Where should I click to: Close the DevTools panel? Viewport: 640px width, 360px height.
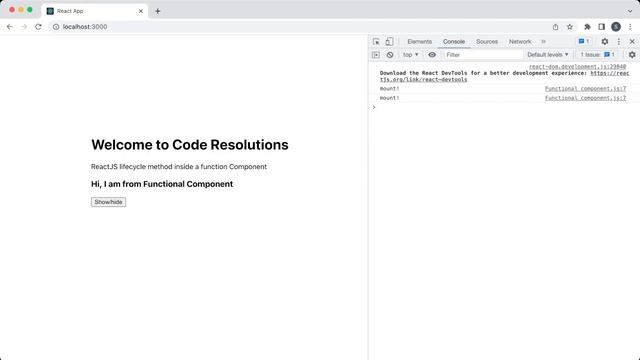pyautogui.click(x=632, y=42)
